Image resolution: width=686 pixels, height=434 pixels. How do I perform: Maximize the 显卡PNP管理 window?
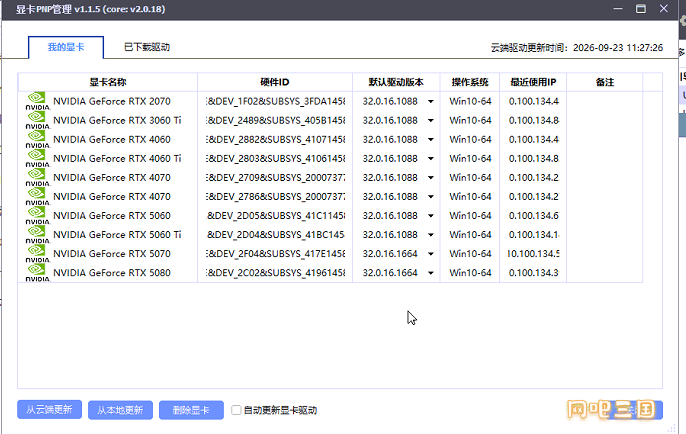point(640,9)
